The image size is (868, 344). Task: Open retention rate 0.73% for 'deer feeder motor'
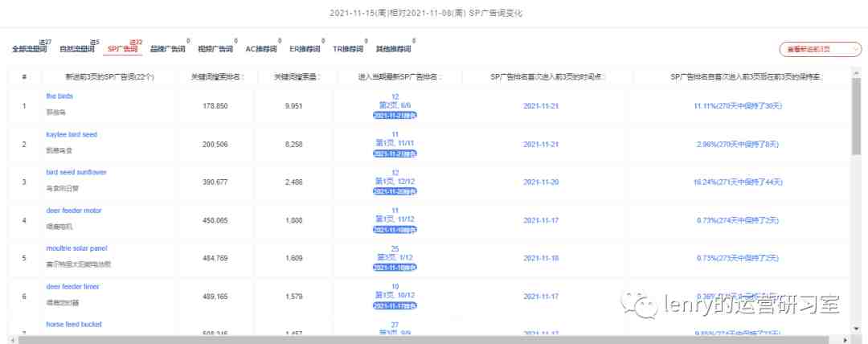(738, 220)
